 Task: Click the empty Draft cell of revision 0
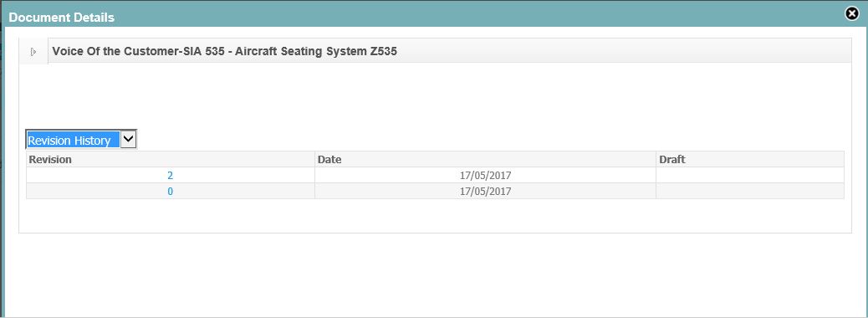tap(750, 192)
